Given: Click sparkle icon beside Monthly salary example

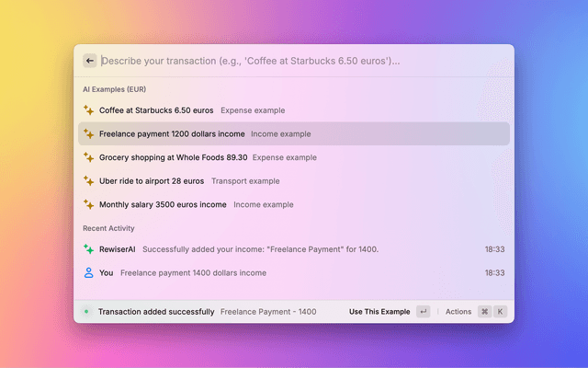Looking at the screenshot, I should [x=89, y=204].
